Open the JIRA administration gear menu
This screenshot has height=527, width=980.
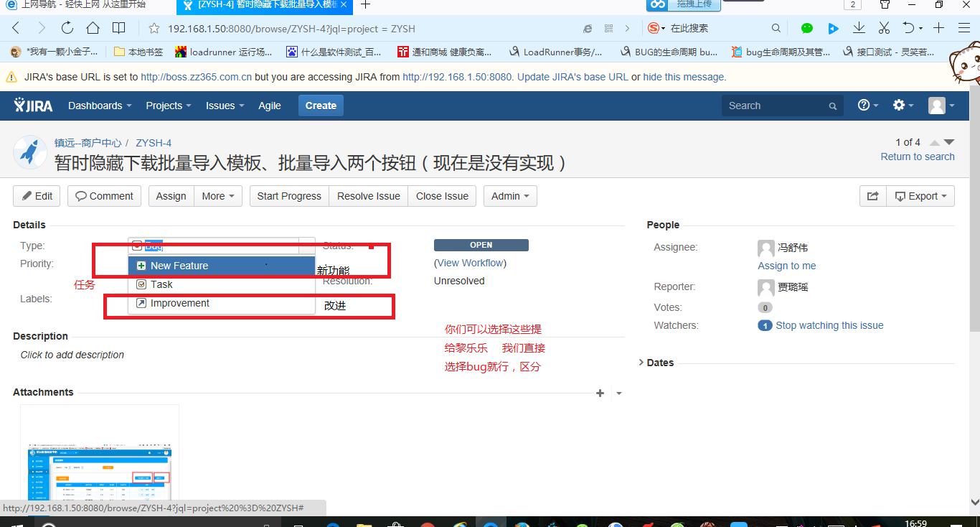(x=903, y=106)
